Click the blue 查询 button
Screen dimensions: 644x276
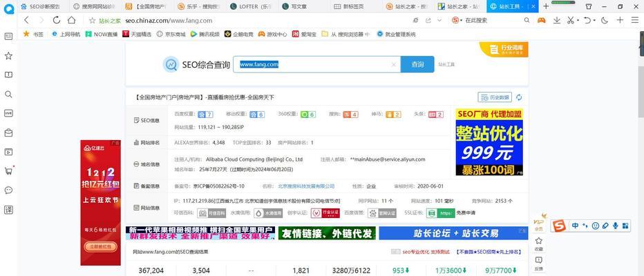[417, 64]
